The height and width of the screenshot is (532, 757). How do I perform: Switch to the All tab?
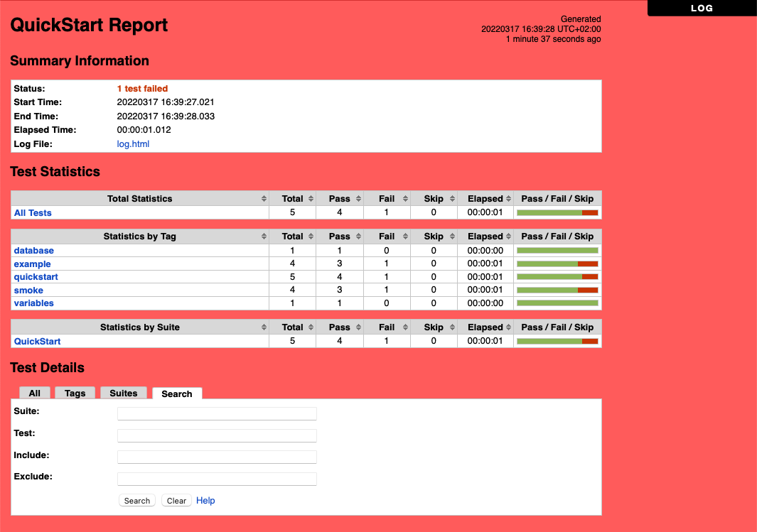[34, 393]
